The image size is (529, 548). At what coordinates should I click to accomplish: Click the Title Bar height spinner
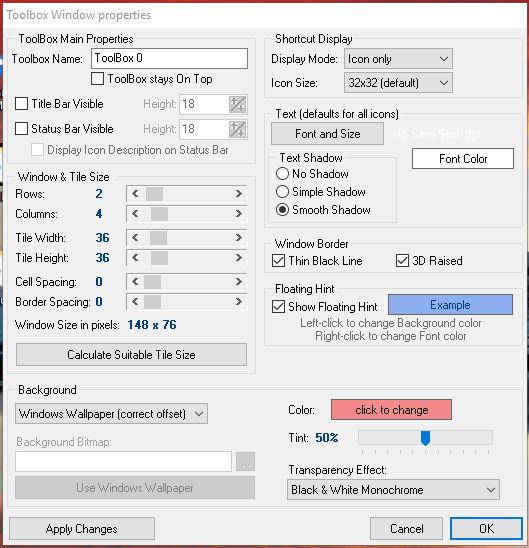(x=238, y=104)
